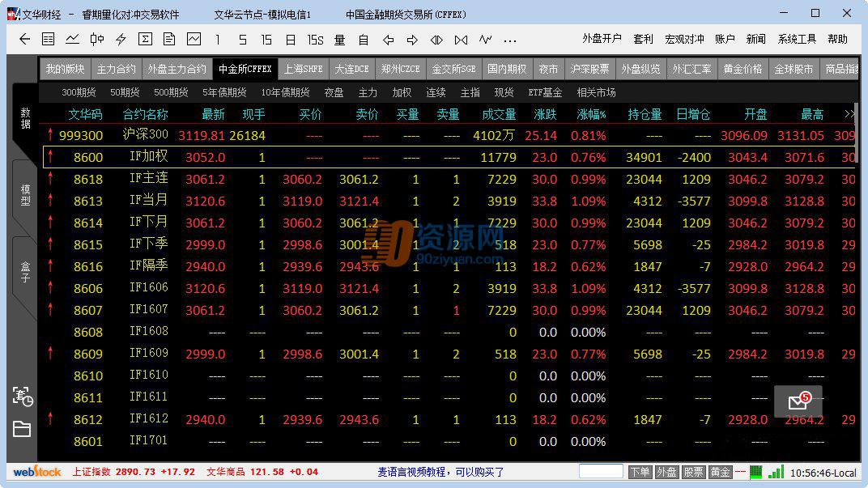Show the candlestick K-line chart icon
This screenshot has height=488, width=868.
tap(97, 40)
